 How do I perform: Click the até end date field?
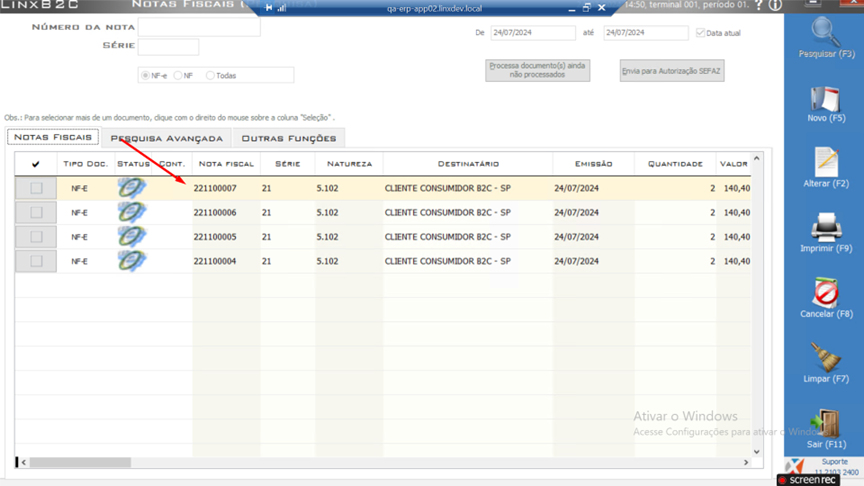[x=646, y=33]
